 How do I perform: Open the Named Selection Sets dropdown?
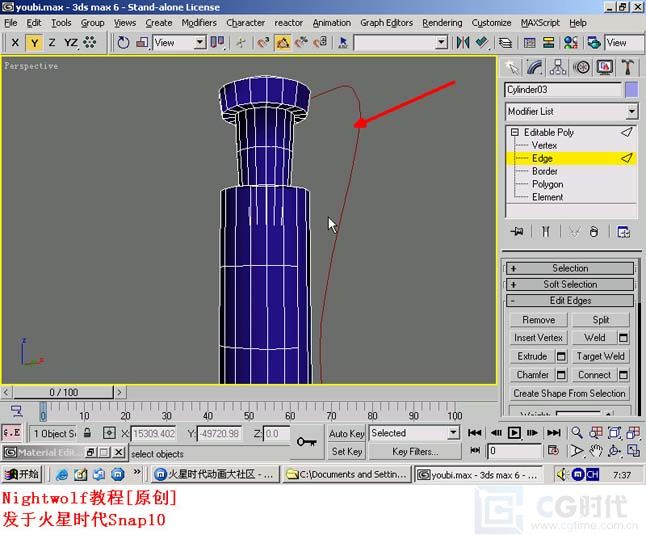tap(441, 42)
